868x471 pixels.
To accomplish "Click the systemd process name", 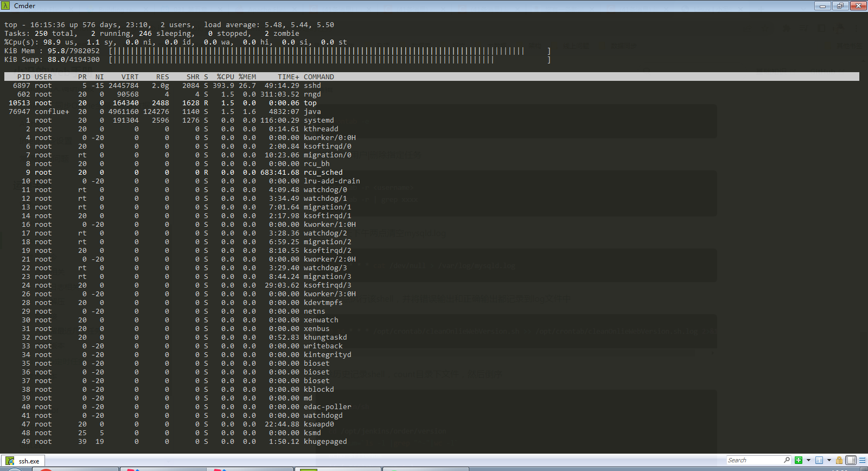I will click(x=319, y=120).
